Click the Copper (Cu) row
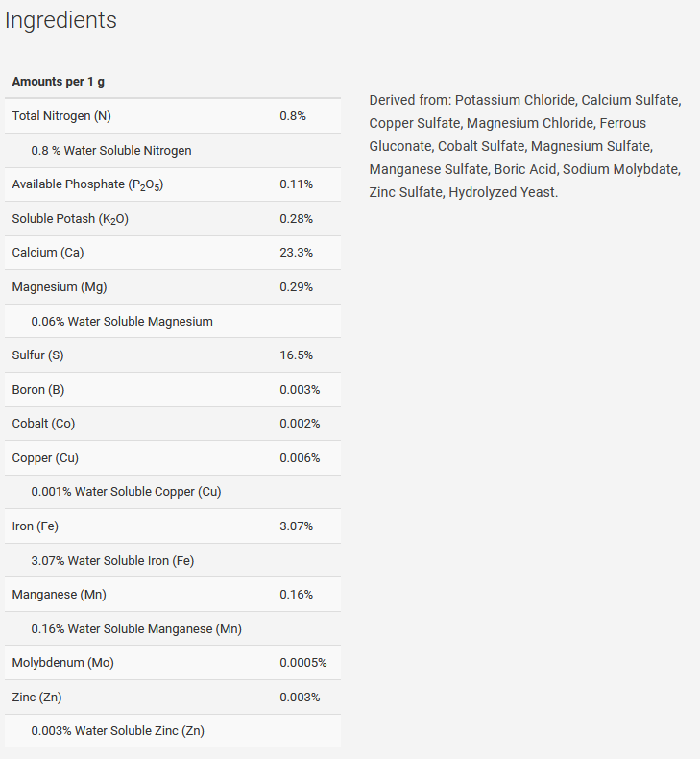Viewport: 700px width, 759px height. (x=173, y=458)
